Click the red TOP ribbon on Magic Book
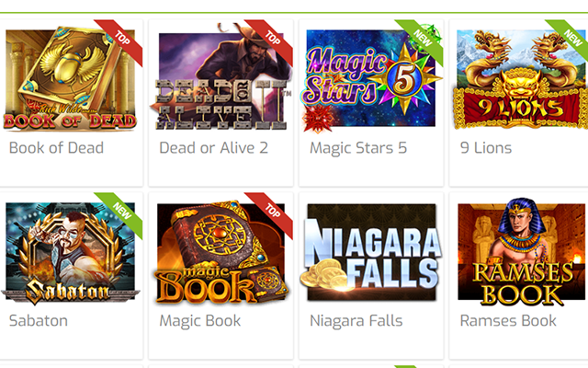The image size is (588, 368). [269, 215]
